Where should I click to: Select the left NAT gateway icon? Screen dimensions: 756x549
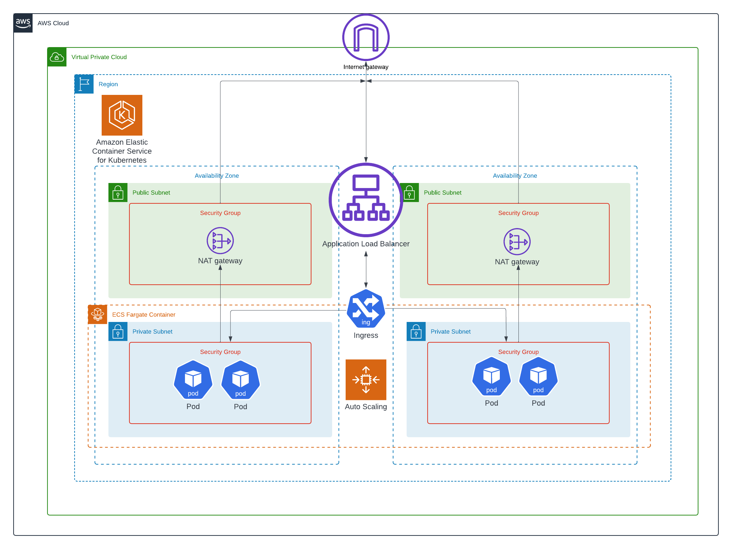tap(220, 241)
